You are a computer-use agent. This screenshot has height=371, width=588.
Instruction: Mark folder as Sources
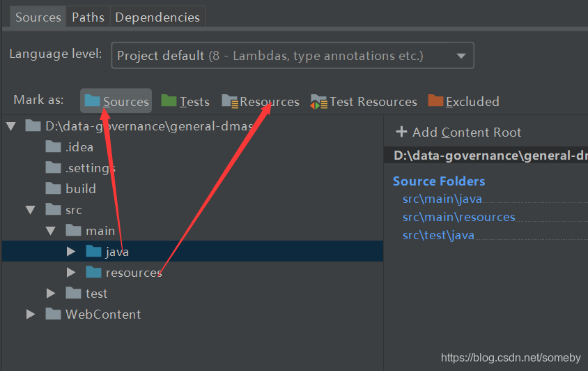tap(116, 101)
